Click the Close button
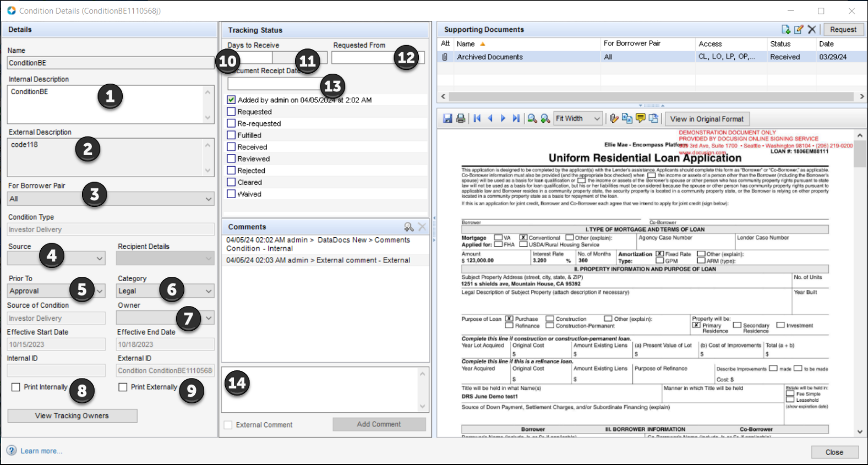The image size is (868, 465). coord(834,452)
